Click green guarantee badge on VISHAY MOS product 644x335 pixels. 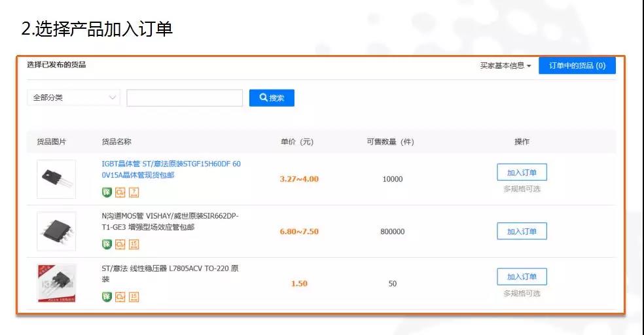click(107, 244)
